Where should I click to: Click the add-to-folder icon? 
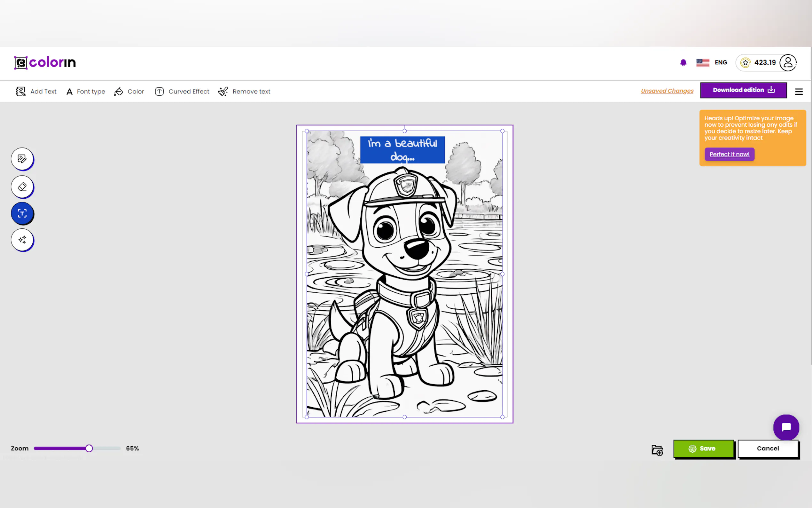657,450
